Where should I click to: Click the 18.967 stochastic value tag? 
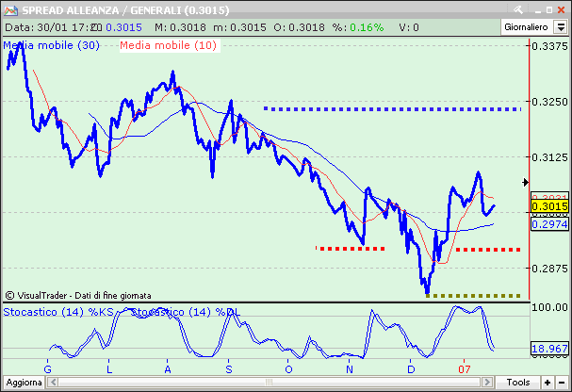coord(548,348)
